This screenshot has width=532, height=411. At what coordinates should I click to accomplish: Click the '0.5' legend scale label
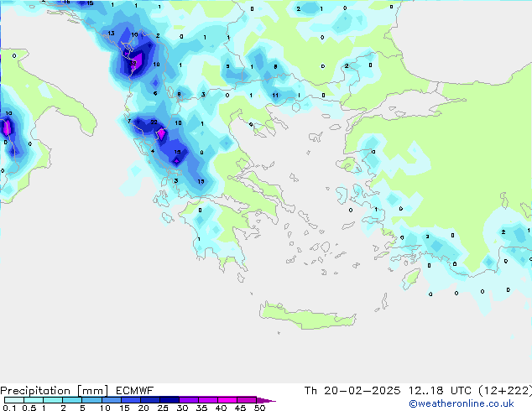[29, 408]
